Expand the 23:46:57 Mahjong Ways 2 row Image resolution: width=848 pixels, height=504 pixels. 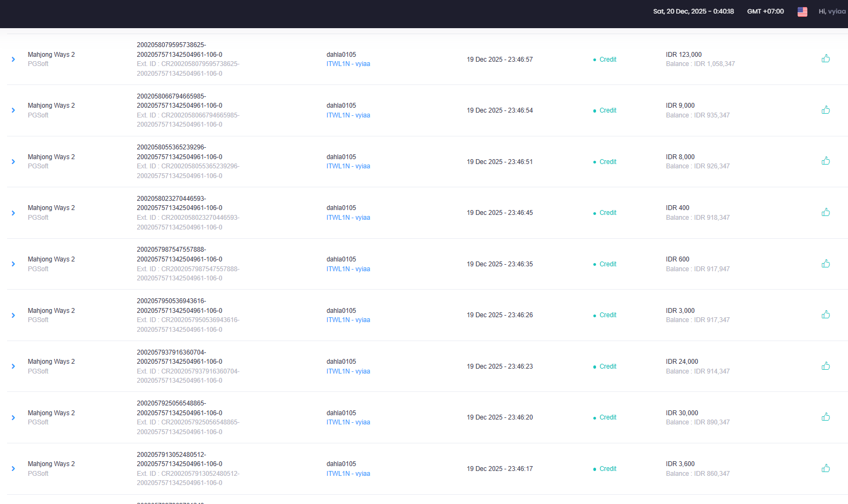[14, 60]
